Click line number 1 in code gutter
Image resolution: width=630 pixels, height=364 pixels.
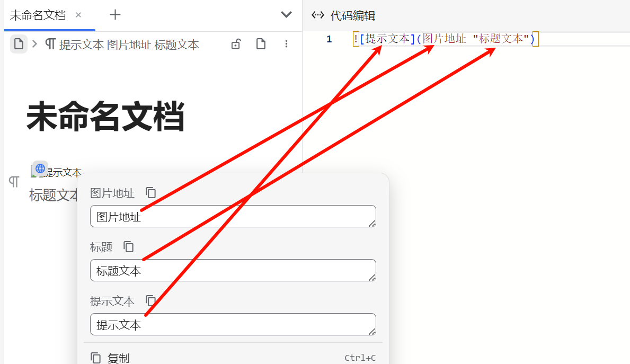pyautogui.click(x=329, y=39)
